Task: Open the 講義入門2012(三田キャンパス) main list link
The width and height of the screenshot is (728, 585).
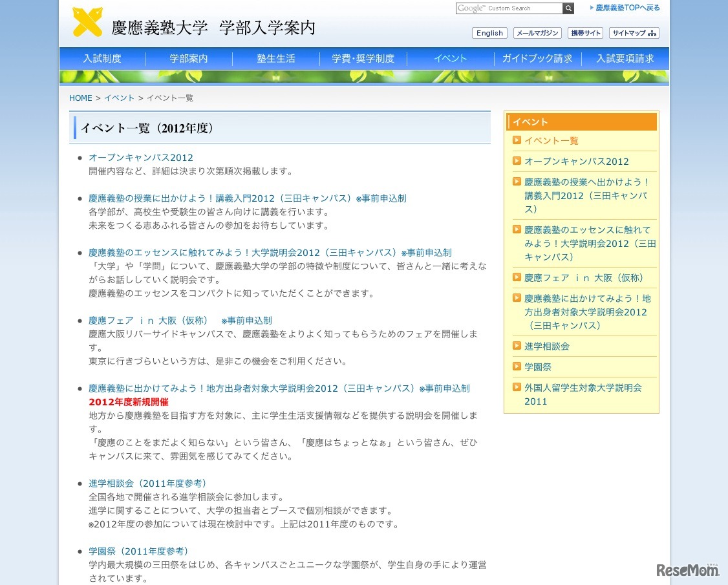Action: 248,198
